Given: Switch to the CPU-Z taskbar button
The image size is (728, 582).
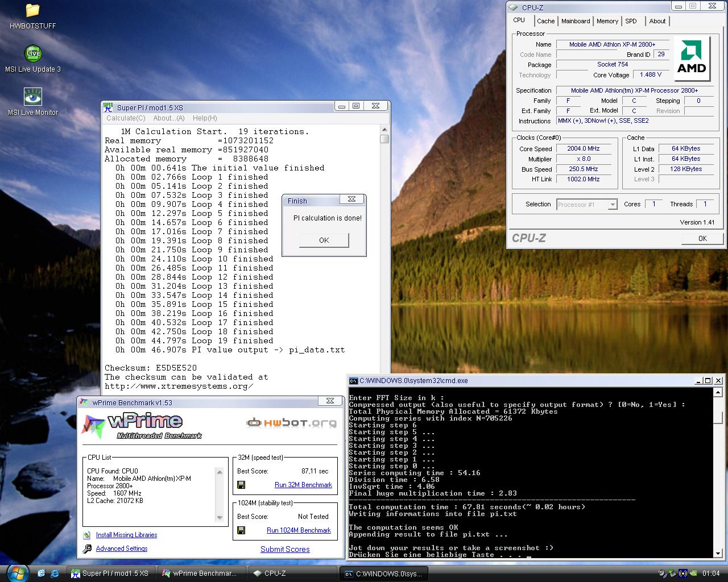Looking at the screenshot, I should 293,573.
